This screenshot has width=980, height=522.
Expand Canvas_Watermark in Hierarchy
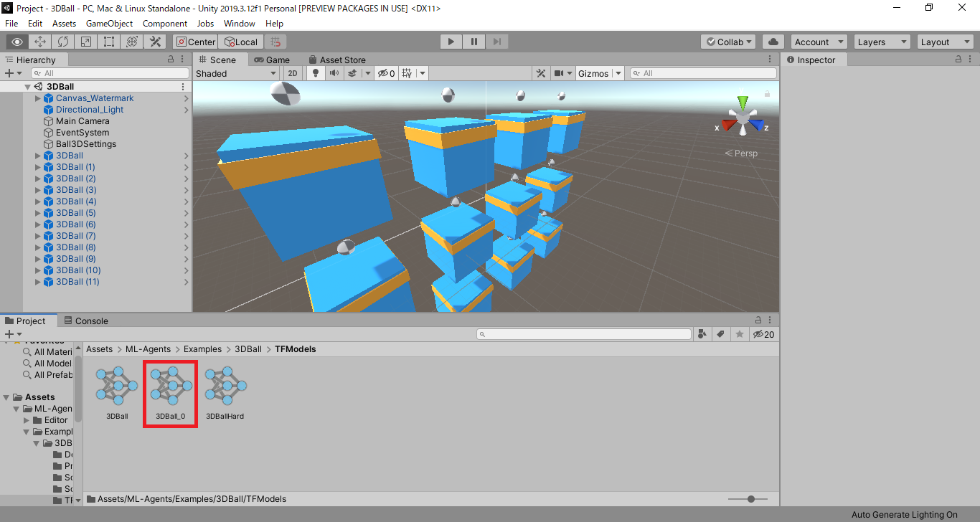39,98
